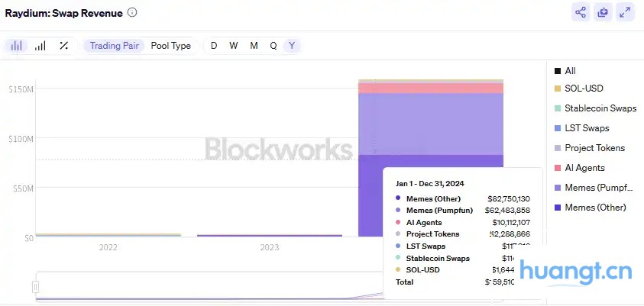
Task: Switch to the Pool Type tab
Action: click(171, 46)
